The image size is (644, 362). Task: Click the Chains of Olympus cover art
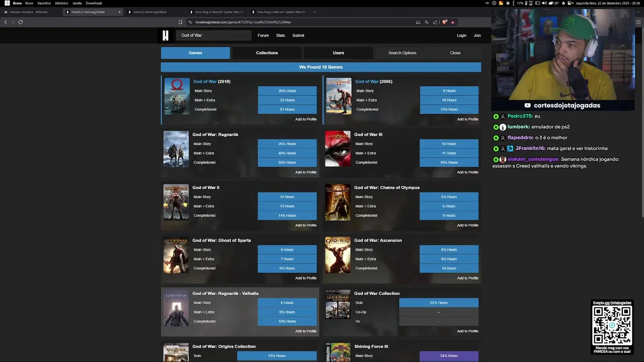(338, 202)
